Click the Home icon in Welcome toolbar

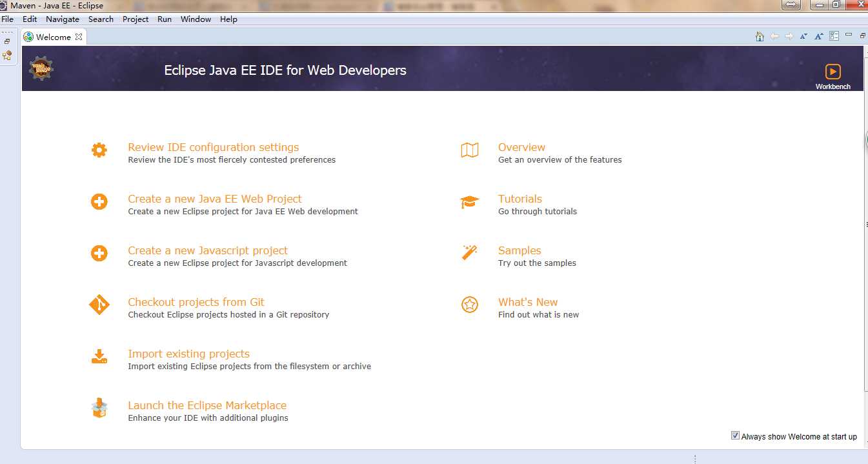pyautogui.click(x=760, y=37)
